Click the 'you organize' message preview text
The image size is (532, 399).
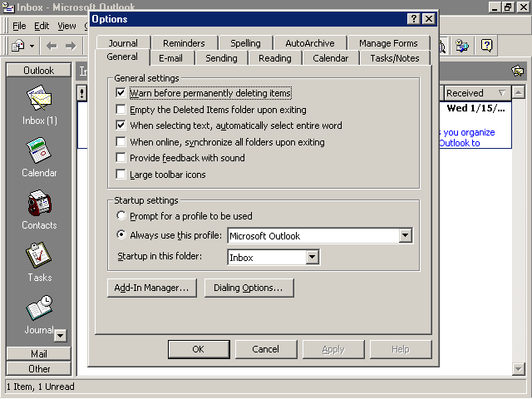469,132
